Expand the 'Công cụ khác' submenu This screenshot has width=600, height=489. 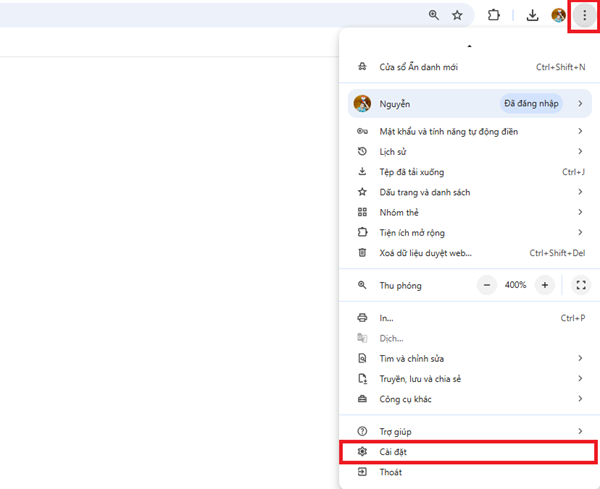click(x=405, y=399)
